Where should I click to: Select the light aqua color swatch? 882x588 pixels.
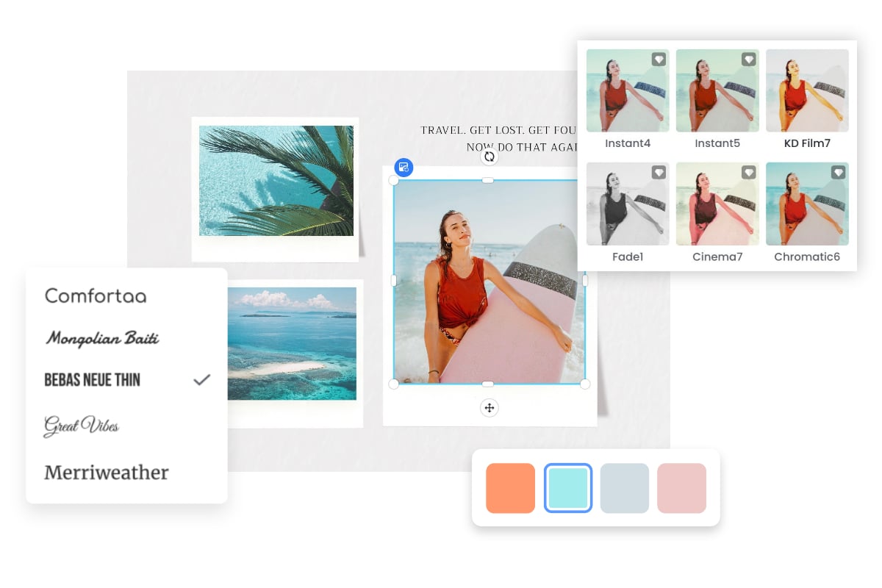click(567, 488)
